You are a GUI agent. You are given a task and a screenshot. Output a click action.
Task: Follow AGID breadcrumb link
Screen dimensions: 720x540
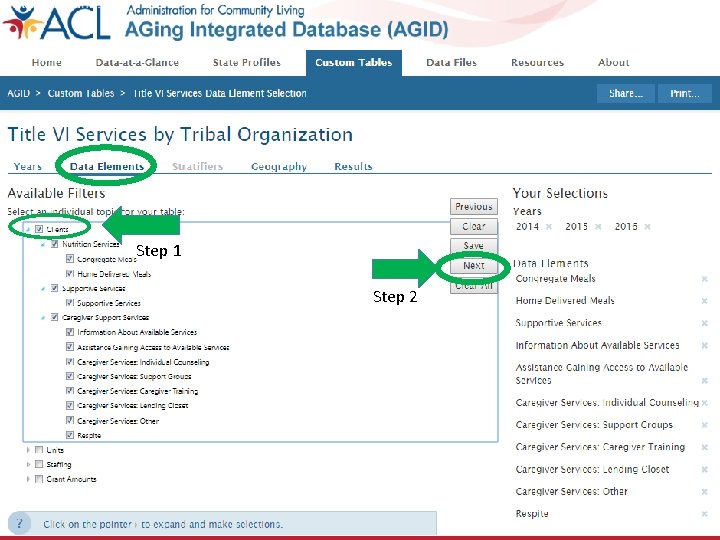pyautogui.click(x=18, y=93)
